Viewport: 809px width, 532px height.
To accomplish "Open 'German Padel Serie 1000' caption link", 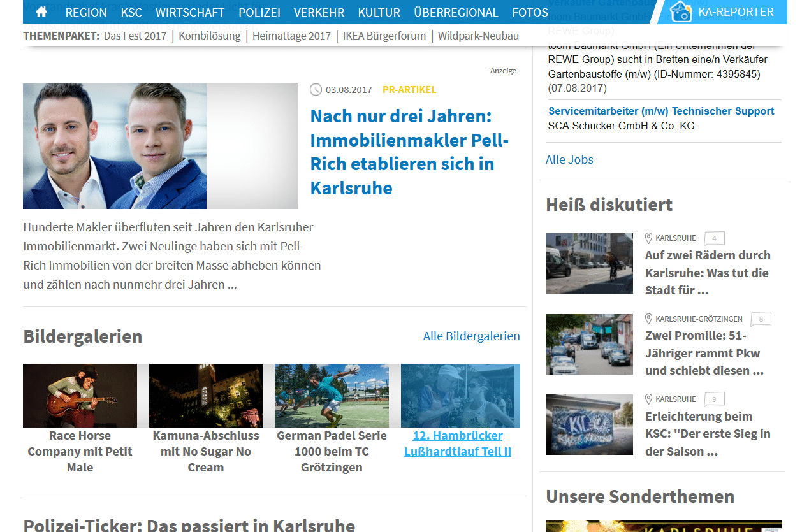I will [332, 451].
